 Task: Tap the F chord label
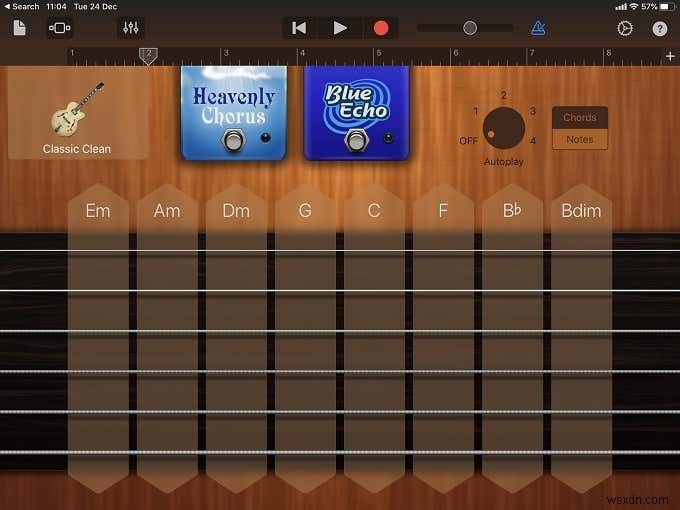pyautogui.click(x=443, y=211)
